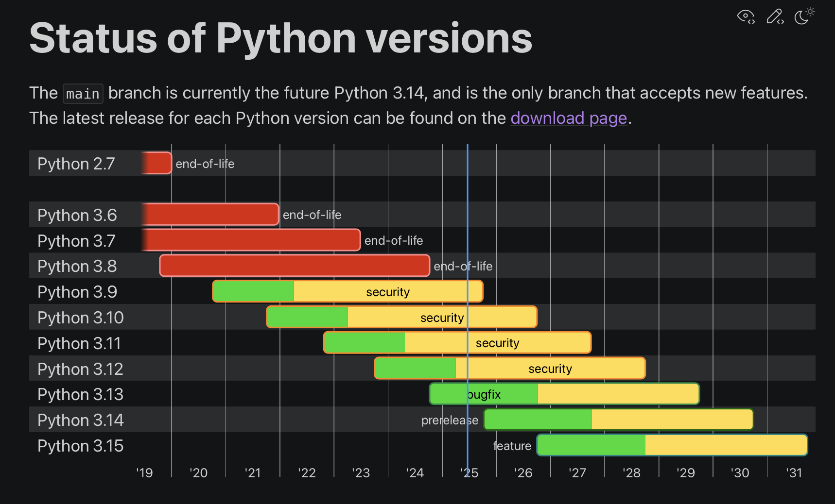The image size is (835, 504).
Task: Click the Python 2.7 end-of-life bar
Action: point(157,163)
